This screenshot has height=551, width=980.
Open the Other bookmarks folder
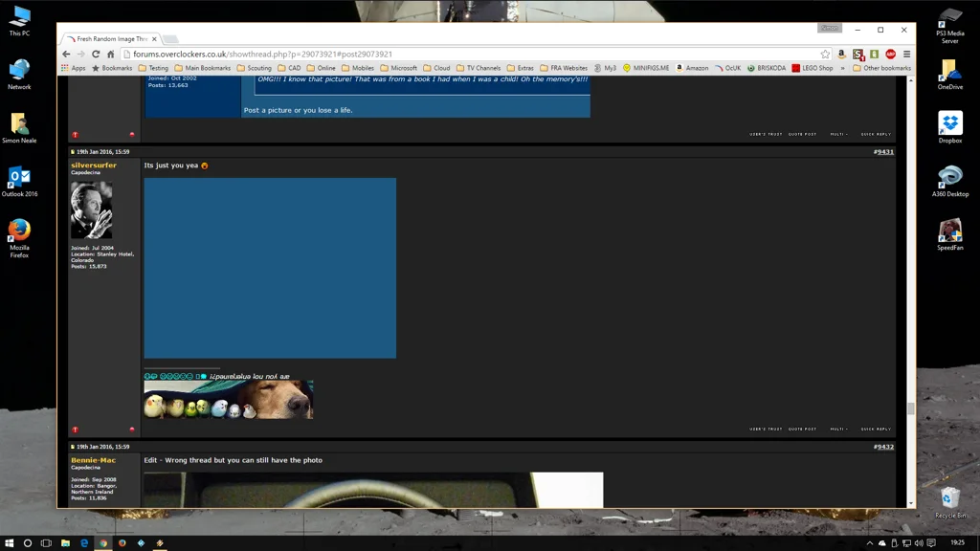pos(881,68)
